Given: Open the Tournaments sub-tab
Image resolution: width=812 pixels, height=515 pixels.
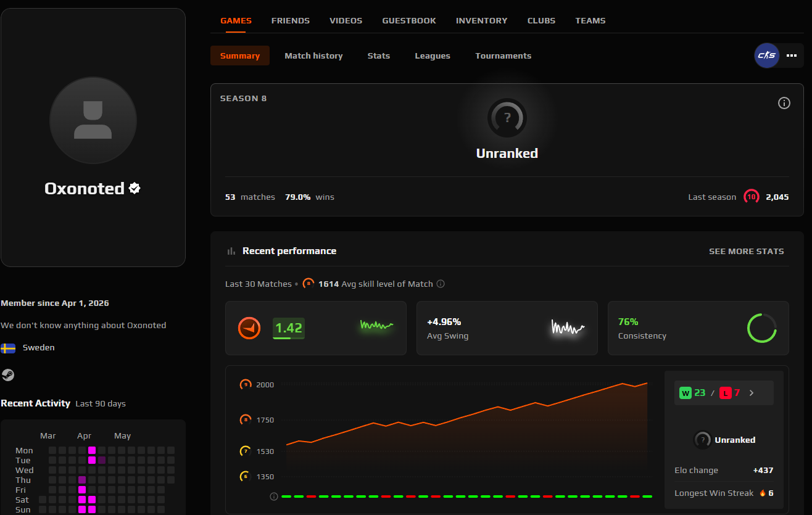Looking at the screenshot, I should (x=503, y=56).
